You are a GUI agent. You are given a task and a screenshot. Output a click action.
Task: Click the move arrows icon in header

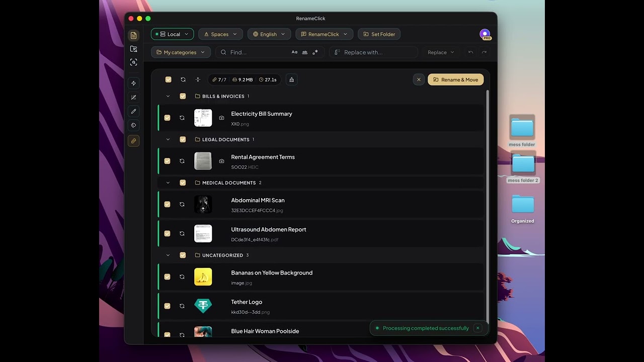198,79
